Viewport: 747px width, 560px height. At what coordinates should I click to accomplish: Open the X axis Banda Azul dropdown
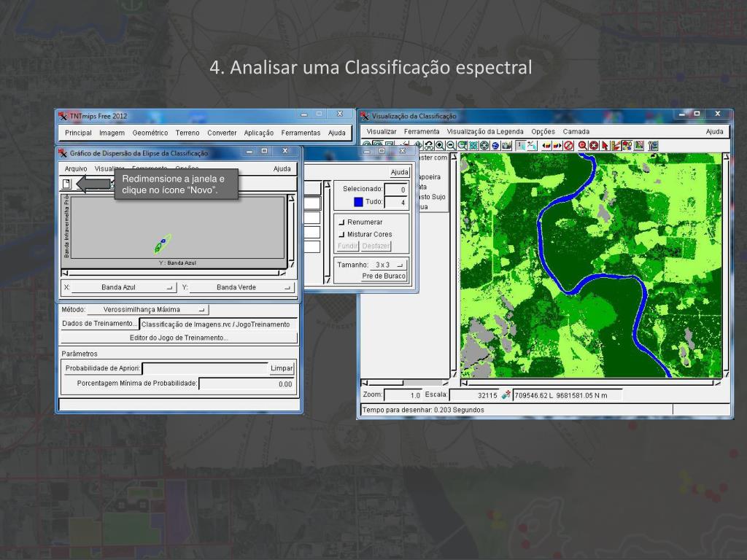[x=123, y=287]
